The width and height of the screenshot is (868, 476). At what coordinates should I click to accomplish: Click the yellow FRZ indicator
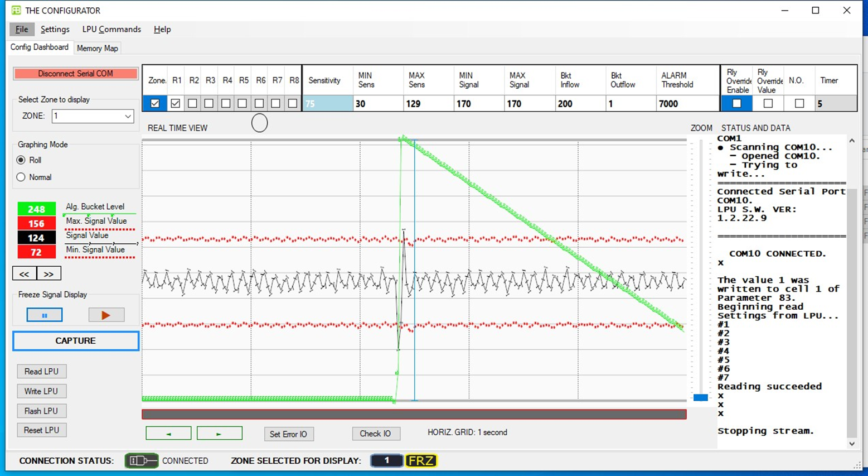(x=421, y=461)
